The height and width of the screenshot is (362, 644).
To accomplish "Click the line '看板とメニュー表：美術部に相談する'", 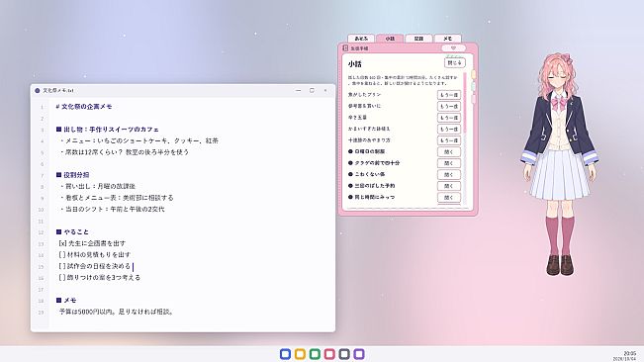I will 116,198.
